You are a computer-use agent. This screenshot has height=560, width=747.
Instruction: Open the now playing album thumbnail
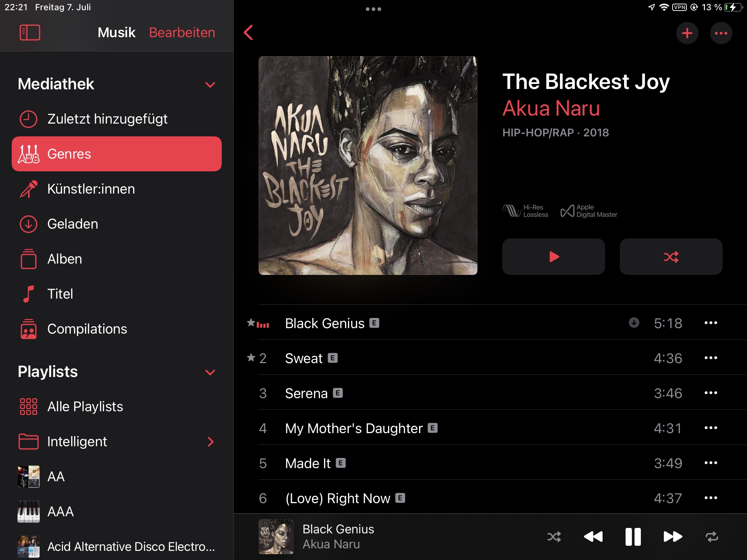(x=276, y=537)
